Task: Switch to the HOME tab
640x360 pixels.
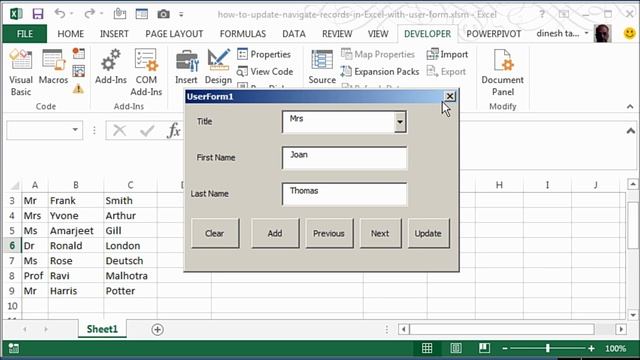Action: 71,34
